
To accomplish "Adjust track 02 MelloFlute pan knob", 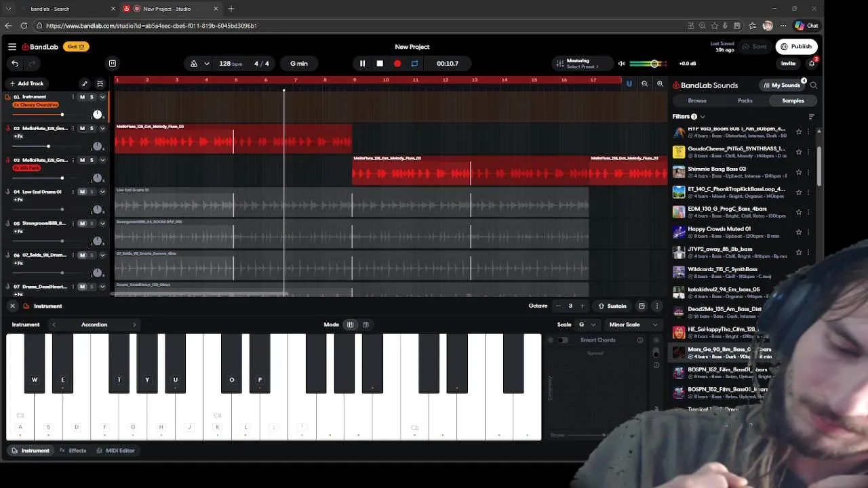I will [97, 146].
